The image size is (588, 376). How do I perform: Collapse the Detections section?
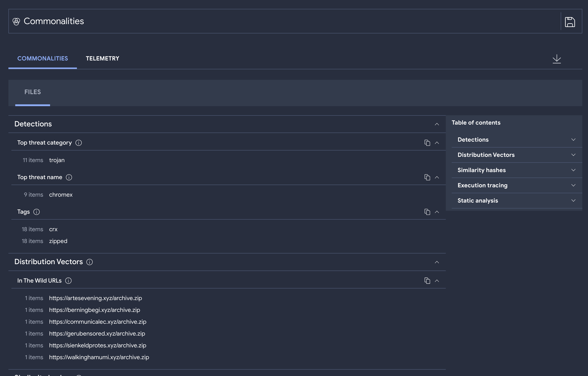[437, 124]
